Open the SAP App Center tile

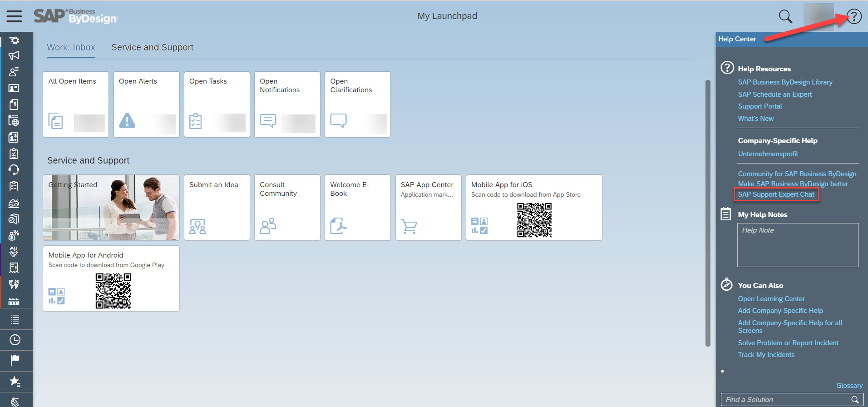429,208
